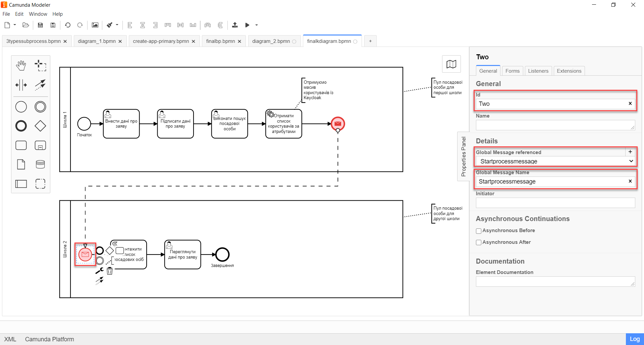
Task: Switch to the XML view
Action: (x=10, y=339)
